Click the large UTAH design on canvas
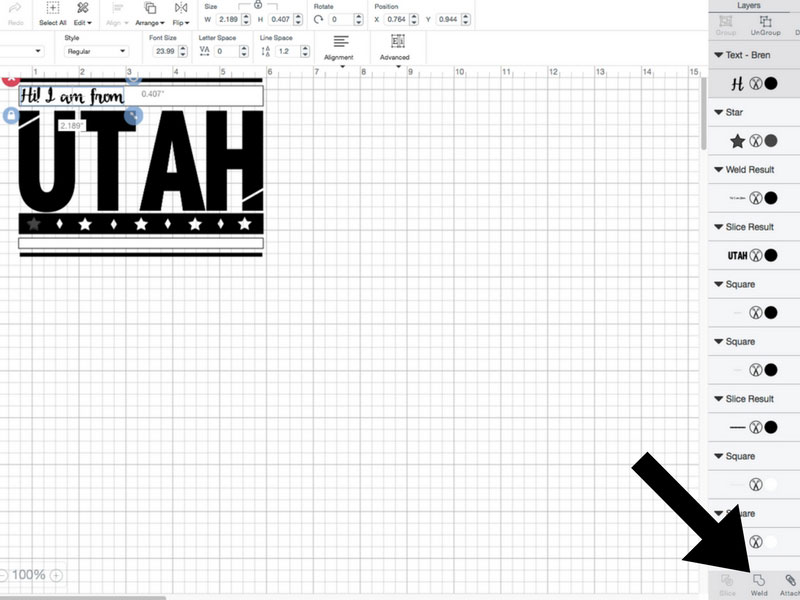The image size is (800, 600). (x=141, y=161)
